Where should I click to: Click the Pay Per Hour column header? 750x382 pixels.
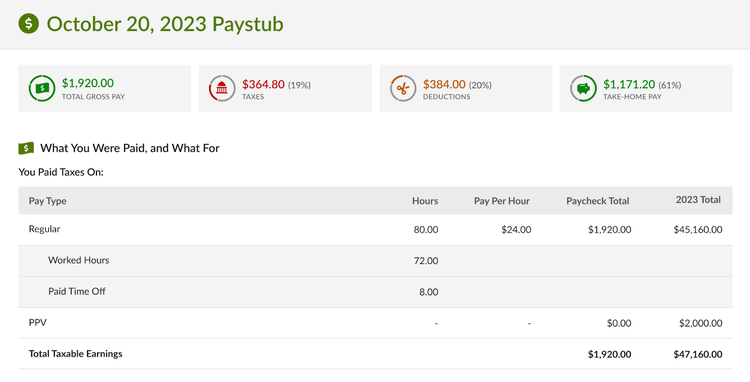pyautogui.click(x=502, y=201)
